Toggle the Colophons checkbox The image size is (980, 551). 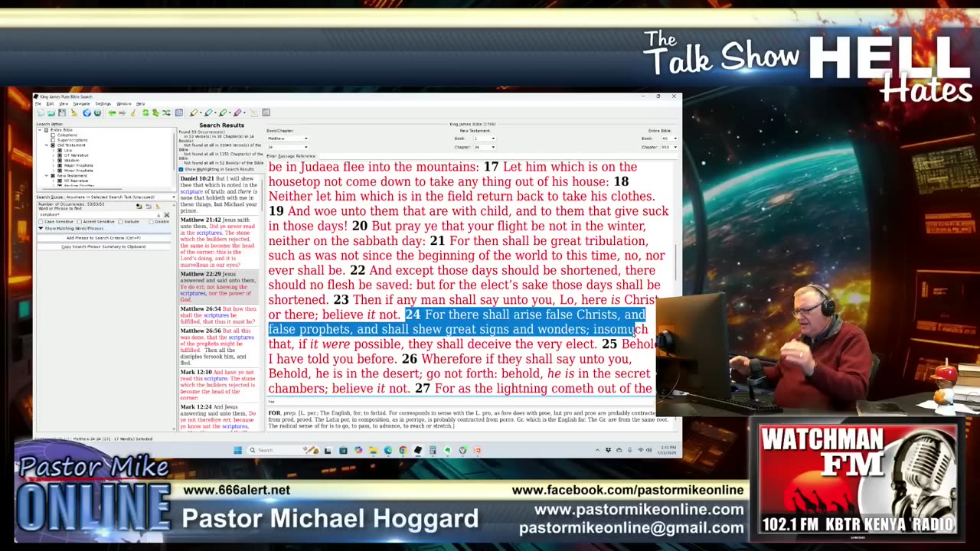[53, 135]
